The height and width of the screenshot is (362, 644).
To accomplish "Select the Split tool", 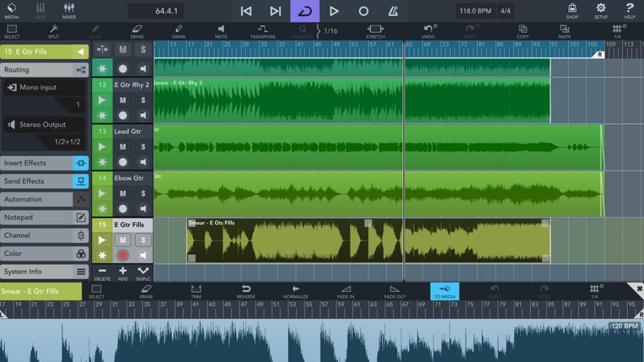I will pyautogui.click(x=54, y=31).
